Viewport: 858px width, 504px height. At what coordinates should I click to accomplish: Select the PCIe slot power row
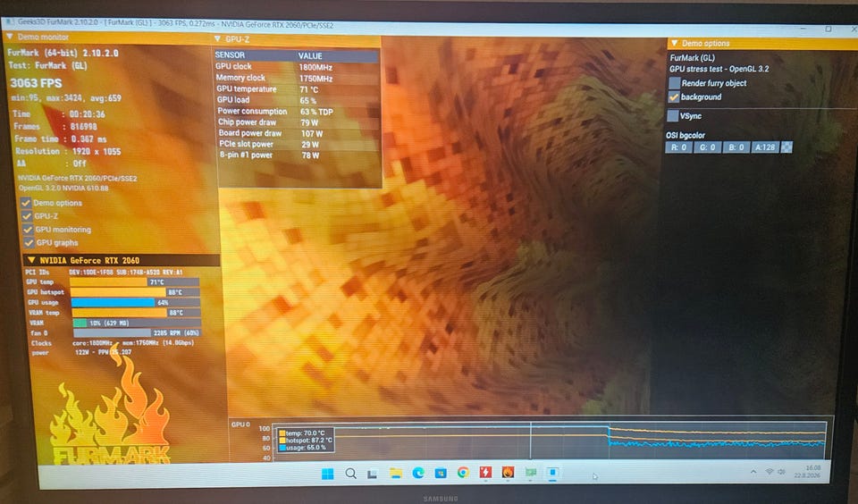[299, 144]
